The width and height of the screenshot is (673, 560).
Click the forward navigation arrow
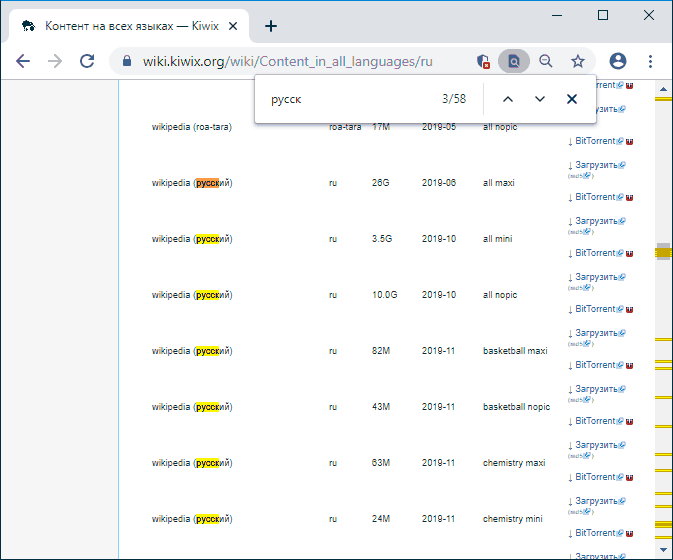(x=55, y=61)
